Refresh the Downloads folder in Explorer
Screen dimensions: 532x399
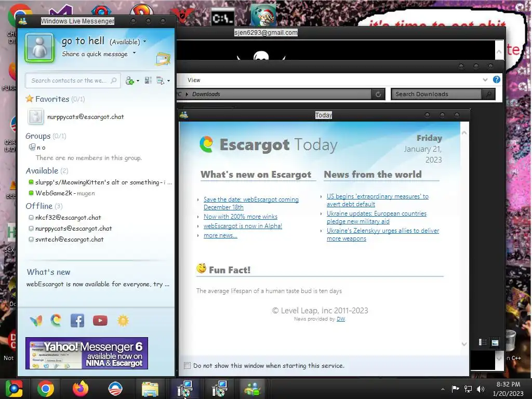378,95
